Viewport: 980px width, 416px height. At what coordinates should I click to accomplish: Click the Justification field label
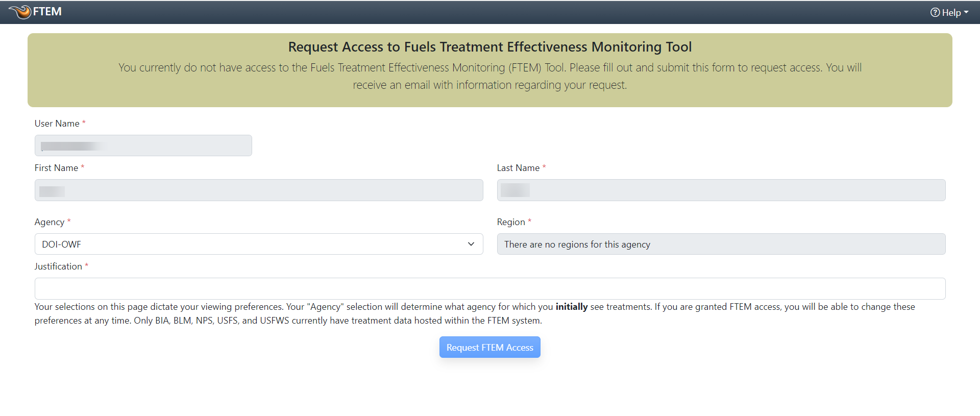click(58, 266)
